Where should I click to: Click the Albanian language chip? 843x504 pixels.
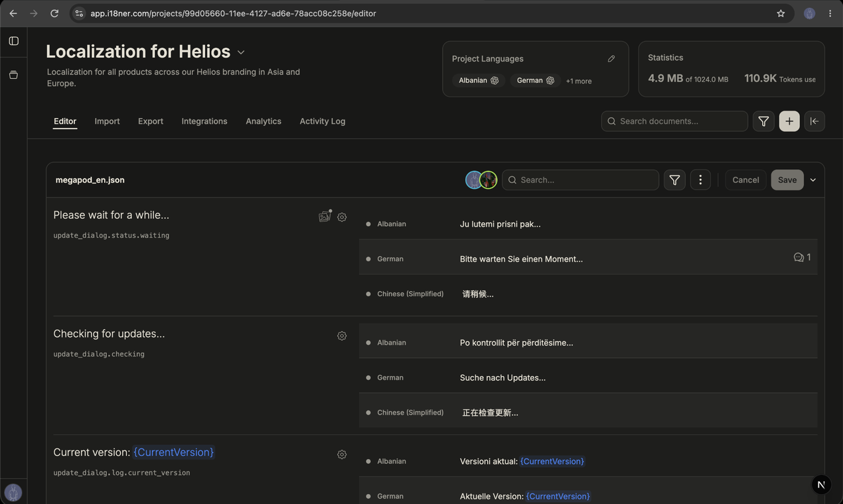pos(479,80)
